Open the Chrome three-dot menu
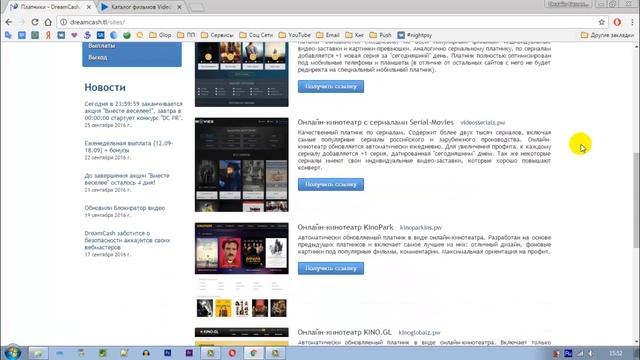 [x=632, y=22]
